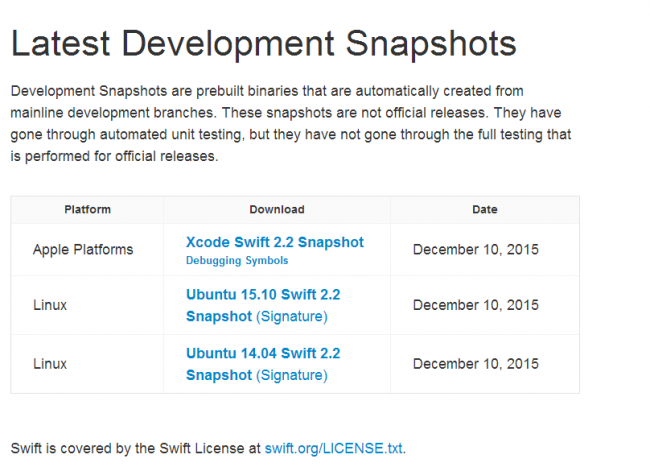
Task: Open Signature link for Ubuntu 14.04 snapshot
Action: point(292,375)
